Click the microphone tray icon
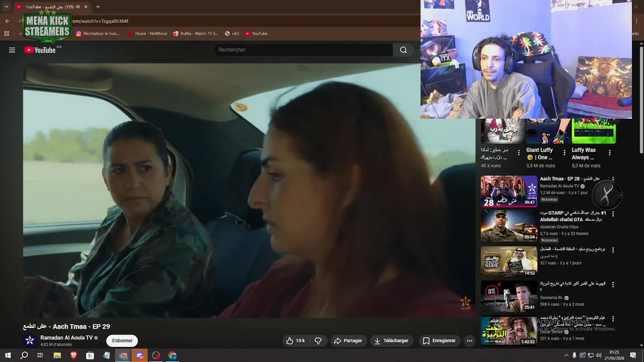644x362 pixels. [x=575, y=355]
